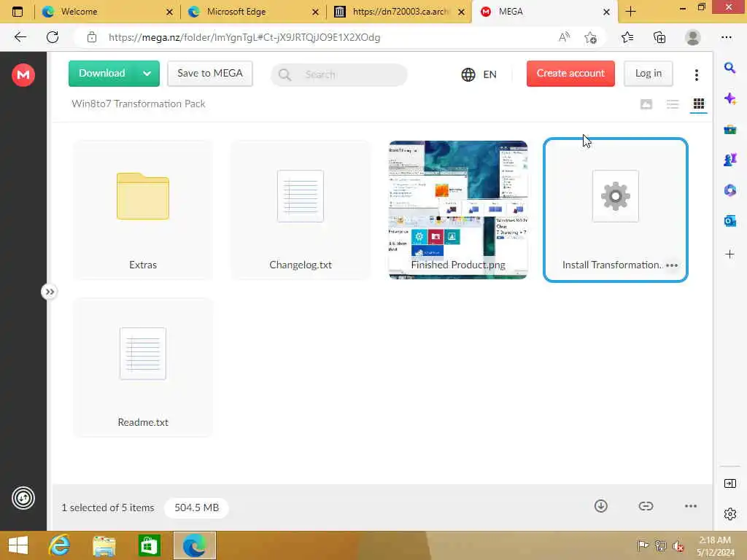Switch to media image view
Viewport: 747px width, 560px height.
coord(646,104)
